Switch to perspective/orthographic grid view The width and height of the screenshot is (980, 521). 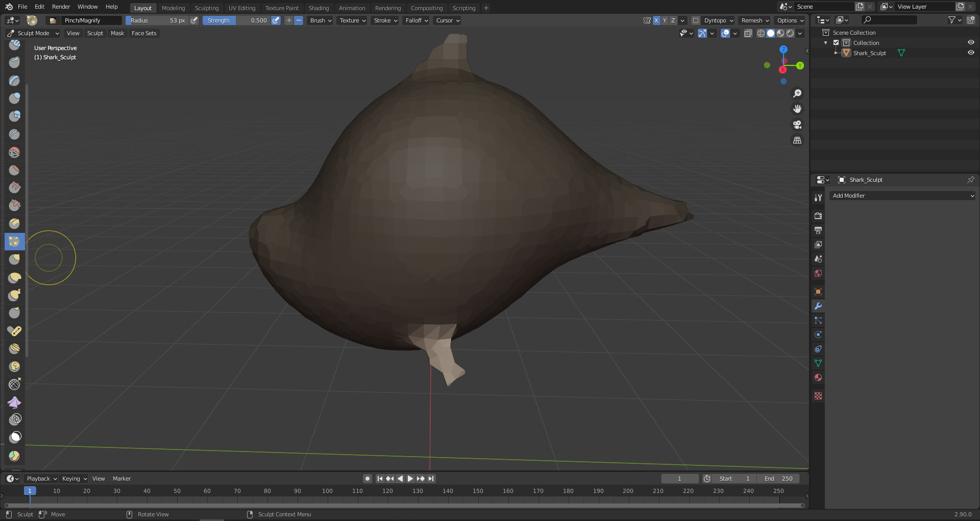pyautogui.click(x=797, y=140)
